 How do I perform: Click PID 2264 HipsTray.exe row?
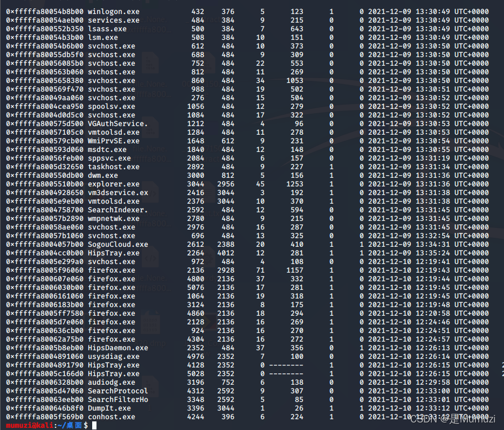[x=196, y=253]
